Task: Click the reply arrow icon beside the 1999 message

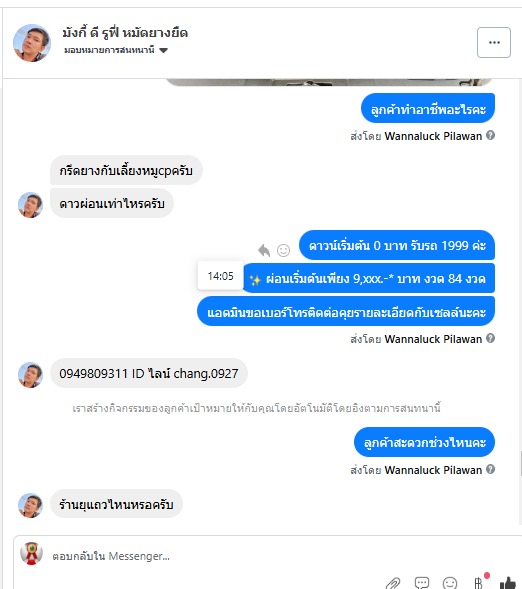Action: tap(264, 250)
